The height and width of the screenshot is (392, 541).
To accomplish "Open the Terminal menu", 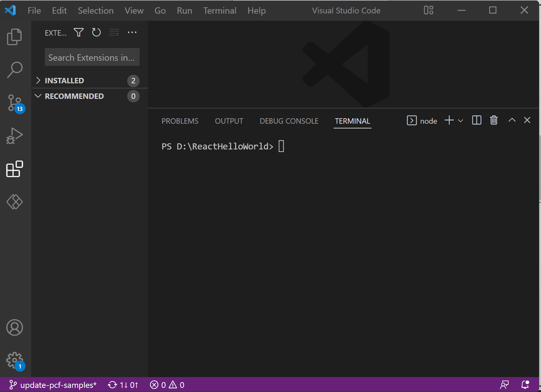I will coord(219,10).
